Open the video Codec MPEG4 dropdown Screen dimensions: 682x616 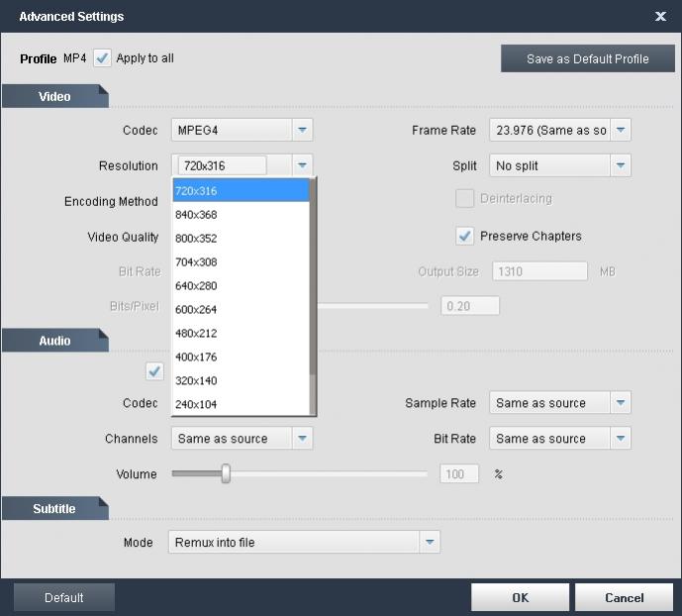click(242, 130)
